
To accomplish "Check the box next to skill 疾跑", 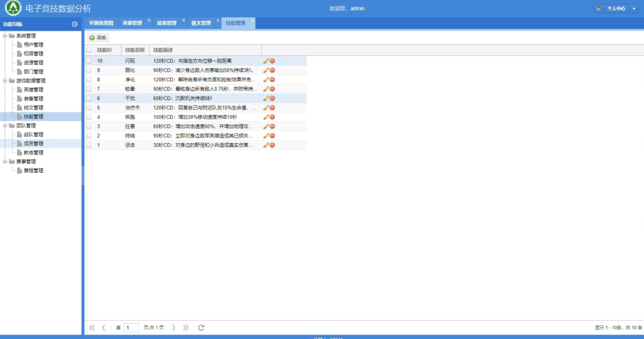I will click(89, 117).
